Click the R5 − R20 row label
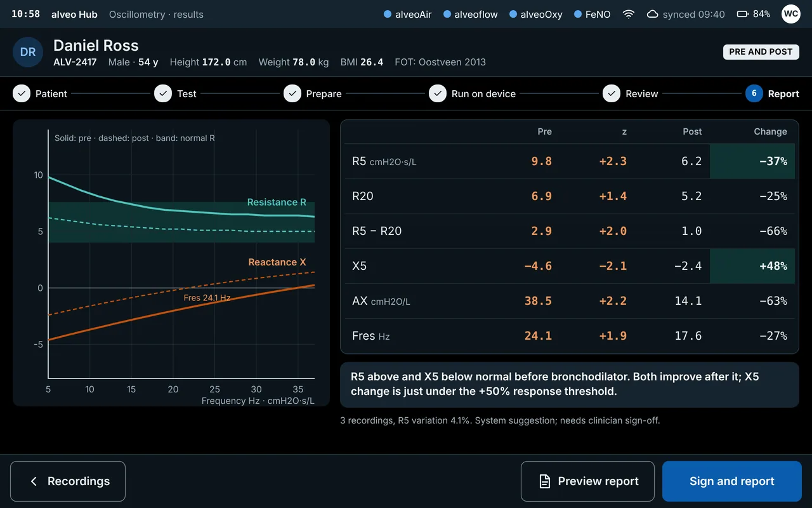Viewport: 812px width, 508px height. pyautogui.click(x=377, y=231)
